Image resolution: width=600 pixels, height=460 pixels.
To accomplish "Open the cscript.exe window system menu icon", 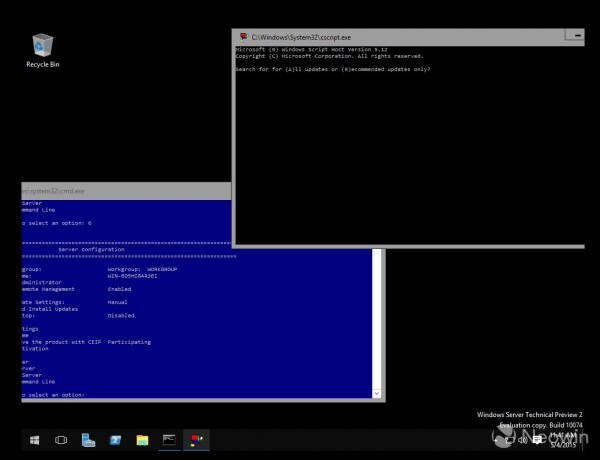I will [242, 35].
